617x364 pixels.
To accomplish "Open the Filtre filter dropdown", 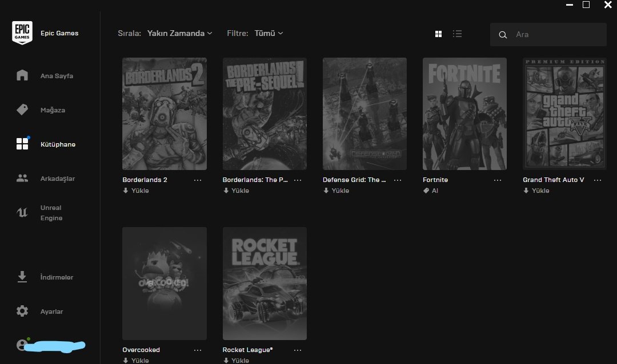I will [x=269, y=34].
